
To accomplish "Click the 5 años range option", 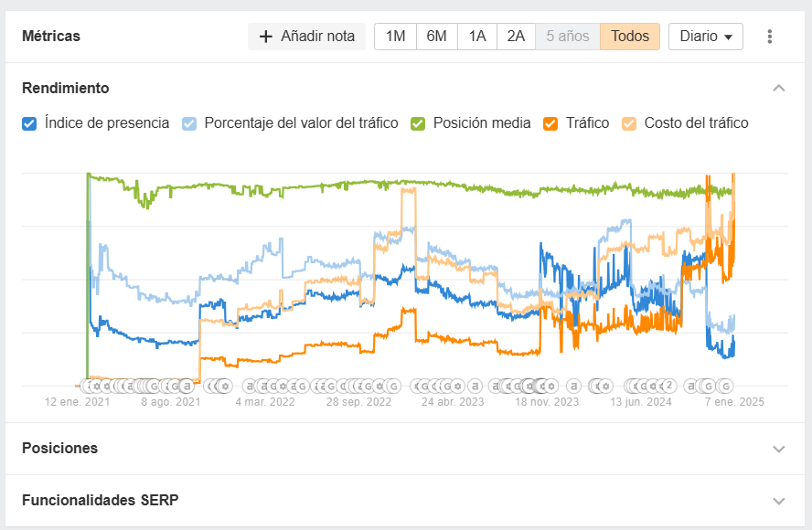I will click(568, 37).
